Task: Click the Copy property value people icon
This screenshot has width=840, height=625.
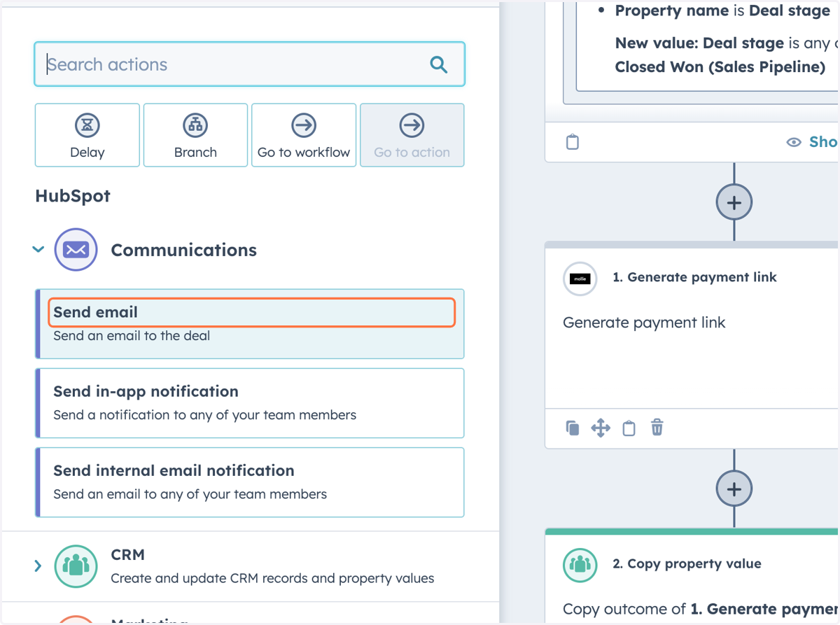Action: click(x=580, y=565)
